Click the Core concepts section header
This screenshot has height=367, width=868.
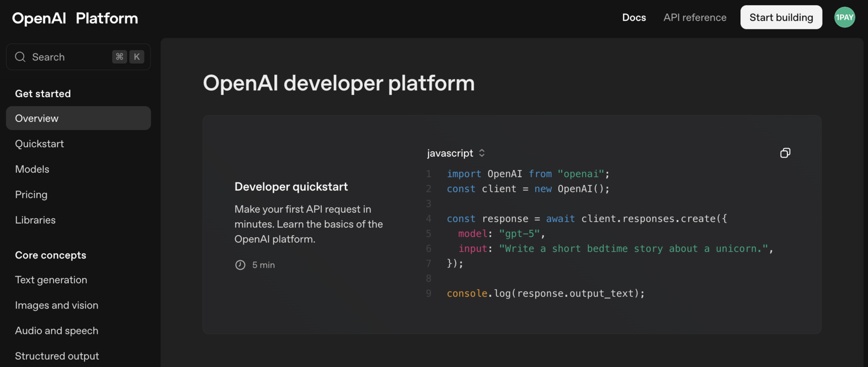(51, 255)
